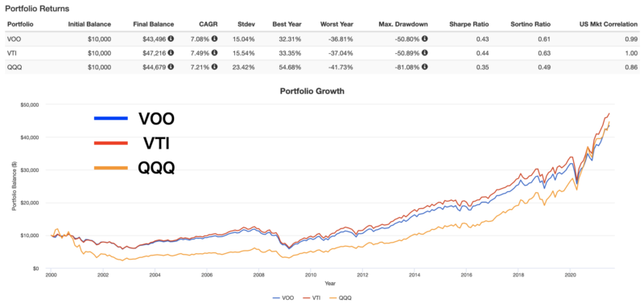Click the large blue VOO overlay line swatch
Screen dimensions: 644x303
click(x=111, y=118)
